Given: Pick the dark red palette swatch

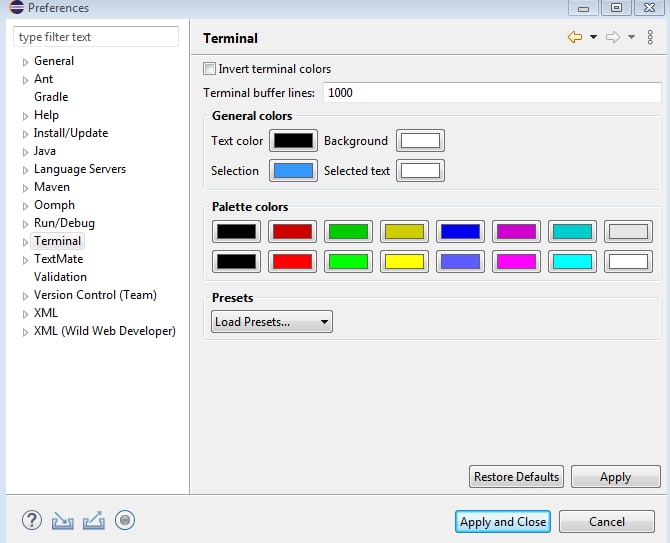Looking at the screenshot, I should pos(292,232).
